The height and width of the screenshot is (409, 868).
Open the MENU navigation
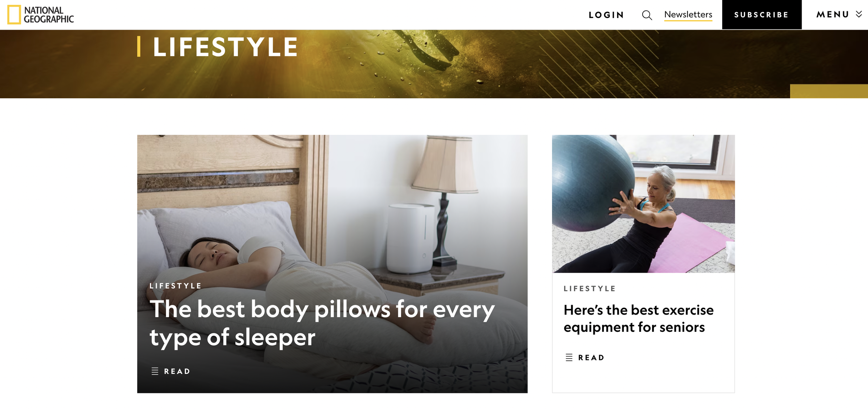[833, 15]
